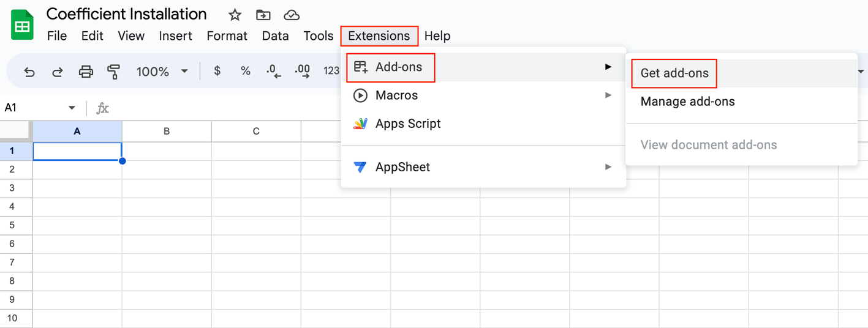The width and height of the screenshot is (868, 328).
Task: Open the 123 number format menu
Action: tap(331, 71)
